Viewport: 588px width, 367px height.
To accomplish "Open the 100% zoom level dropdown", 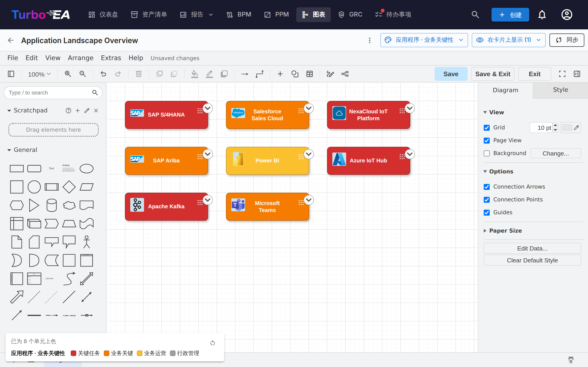I will (x=39, y=74).
